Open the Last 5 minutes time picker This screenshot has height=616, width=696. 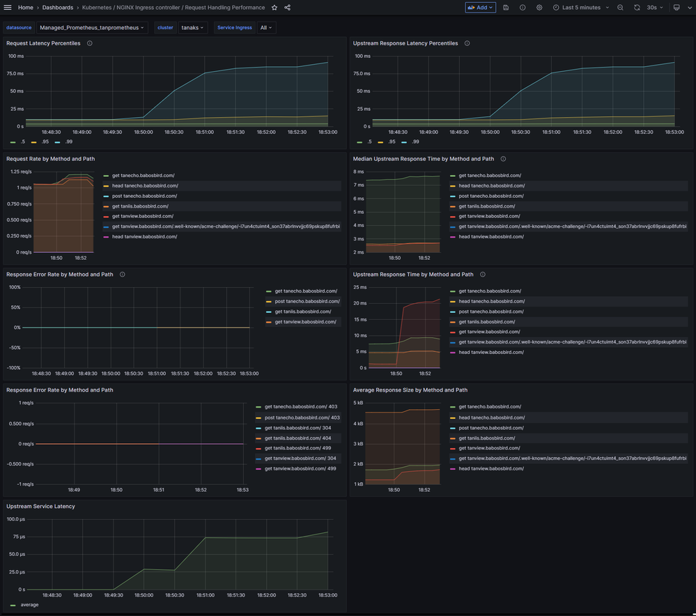click(x=581, y=8)
